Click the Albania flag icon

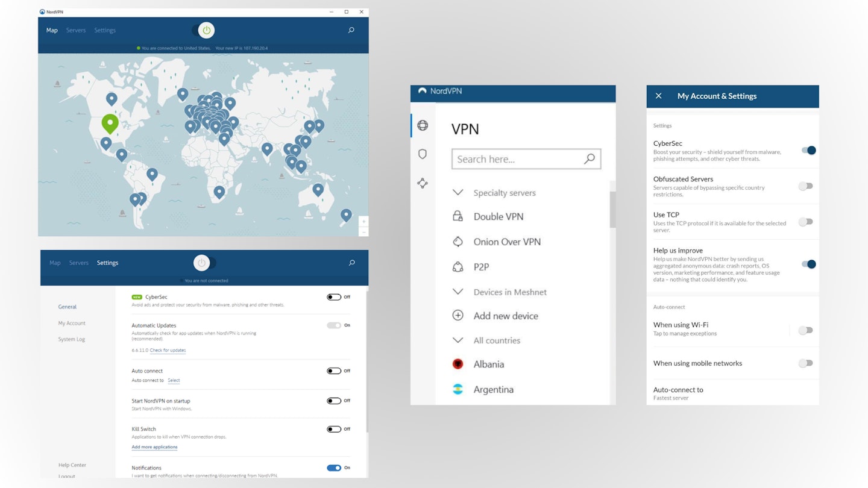[x=458, y=364]
